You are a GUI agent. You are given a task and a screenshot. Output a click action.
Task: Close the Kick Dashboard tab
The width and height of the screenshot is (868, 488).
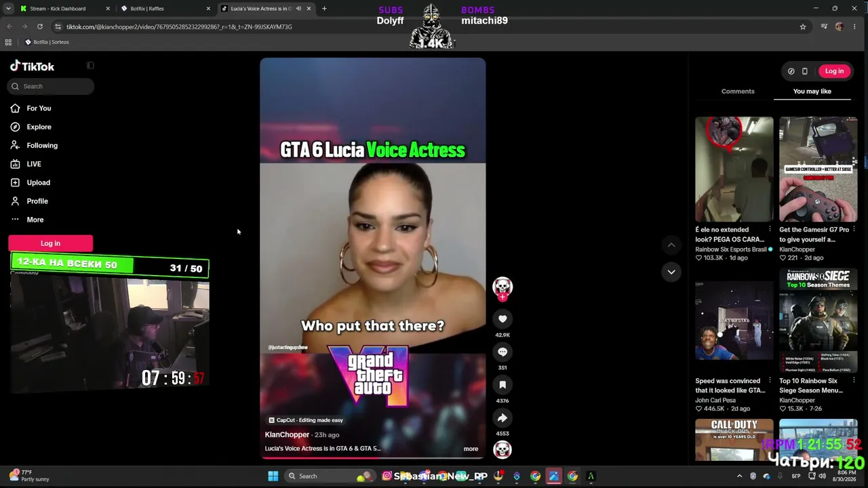108,9
